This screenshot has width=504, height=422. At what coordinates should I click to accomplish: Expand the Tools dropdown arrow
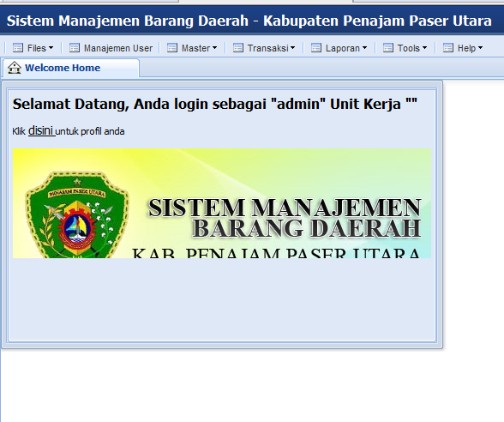pos(424,48)
